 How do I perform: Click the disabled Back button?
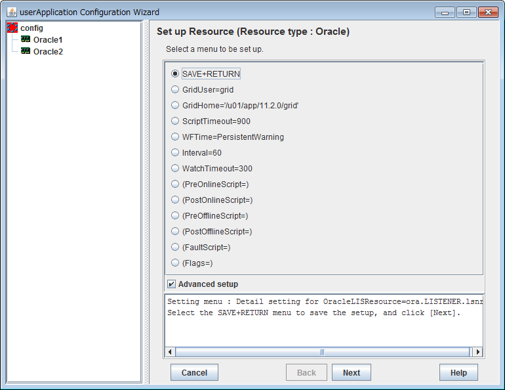pyautogui.click(x=306, y=372)
